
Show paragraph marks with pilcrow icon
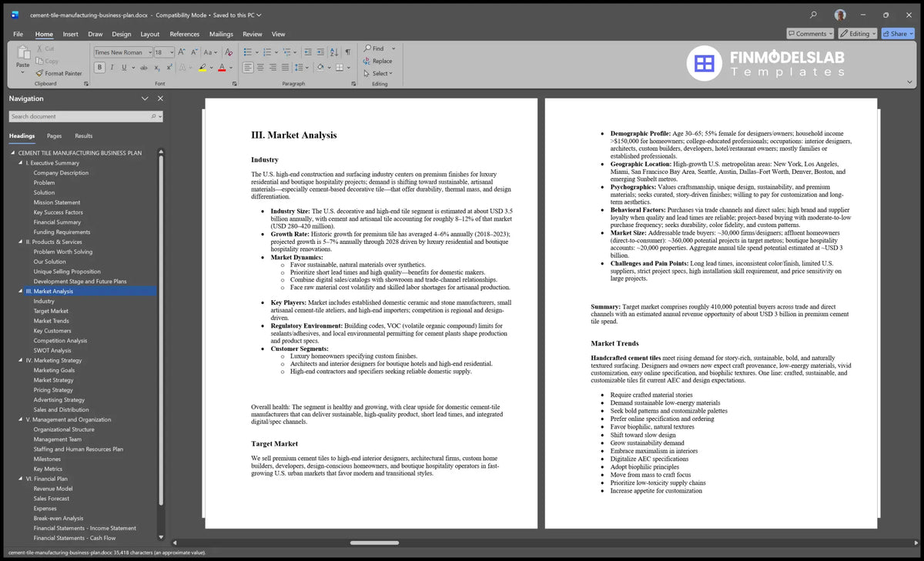347,52
